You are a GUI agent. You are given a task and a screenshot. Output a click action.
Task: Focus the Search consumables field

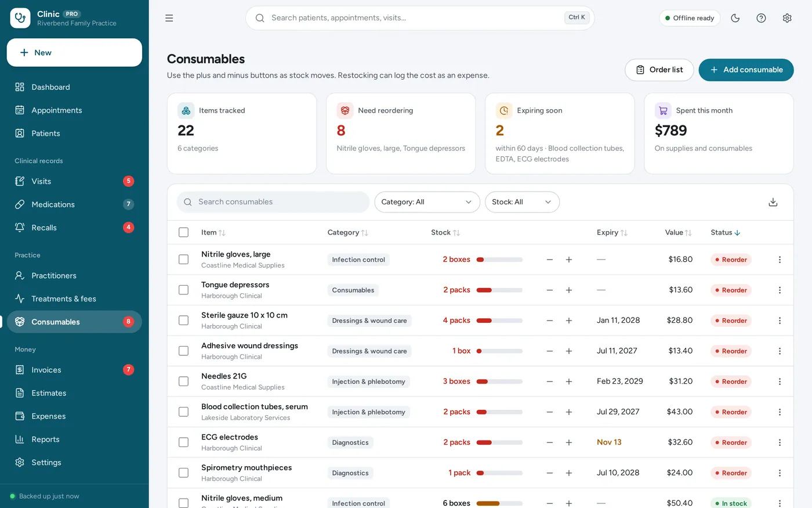273,202
